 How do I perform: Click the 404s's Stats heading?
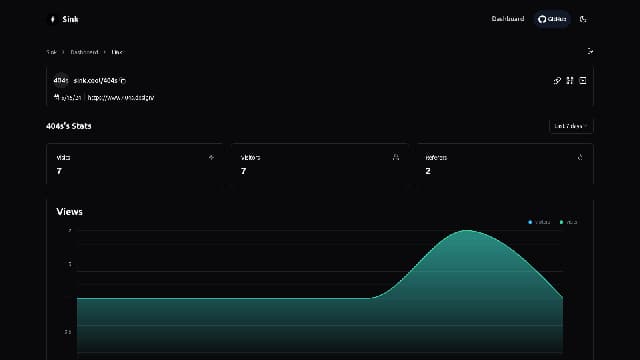tap(69, 126)
